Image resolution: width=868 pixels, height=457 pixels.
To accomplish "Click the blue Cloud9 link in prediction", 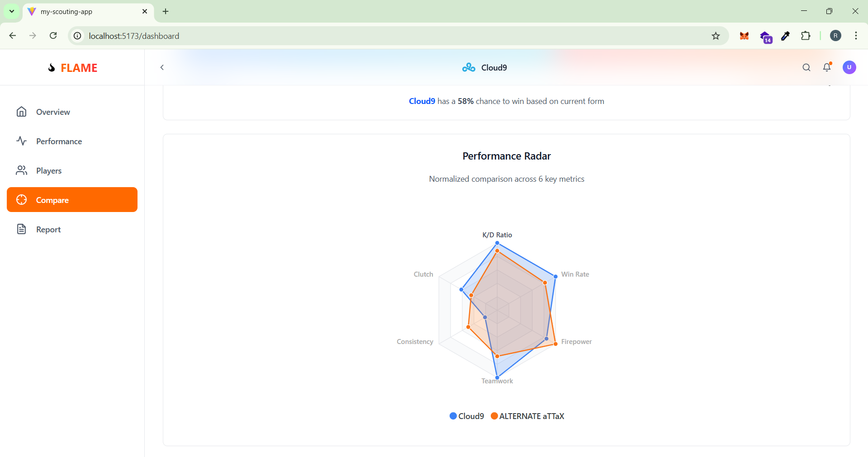I will tap(422, 101).
